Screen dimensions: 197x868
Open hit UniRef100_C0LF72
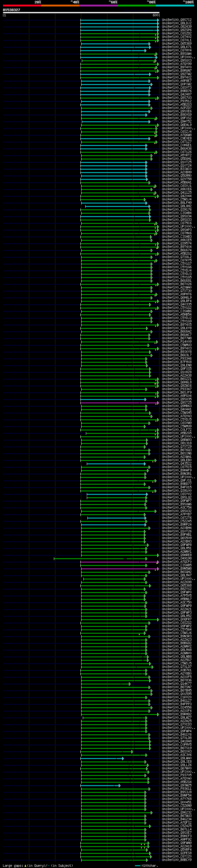177,430
